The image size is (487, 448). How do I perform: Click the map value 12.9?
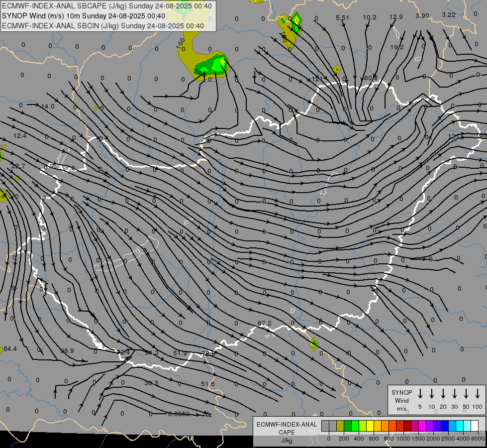point(396,17)
